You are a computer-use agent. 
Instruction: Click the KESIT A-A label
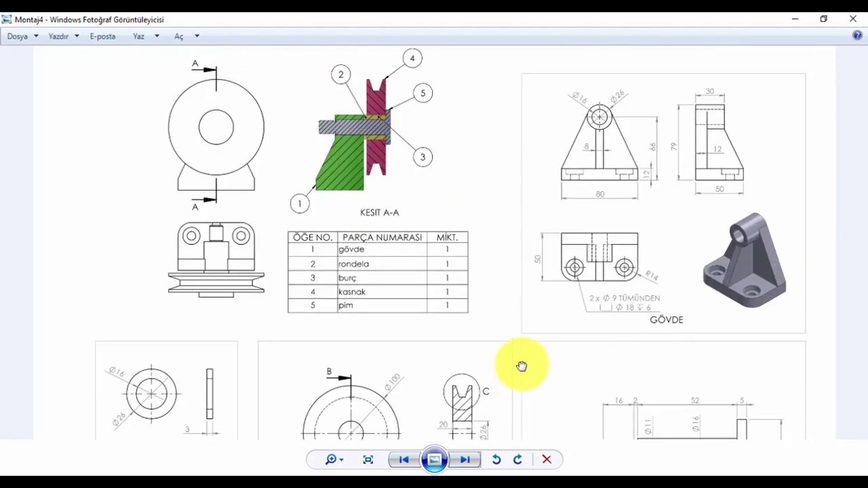(x=380, y=212)
